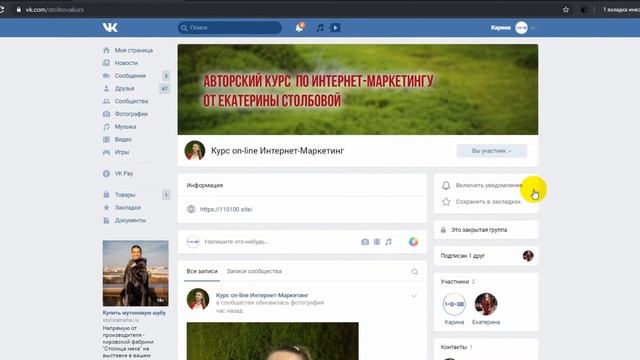
Task: Open Видео in the sidebar
Action: point(123,139)
